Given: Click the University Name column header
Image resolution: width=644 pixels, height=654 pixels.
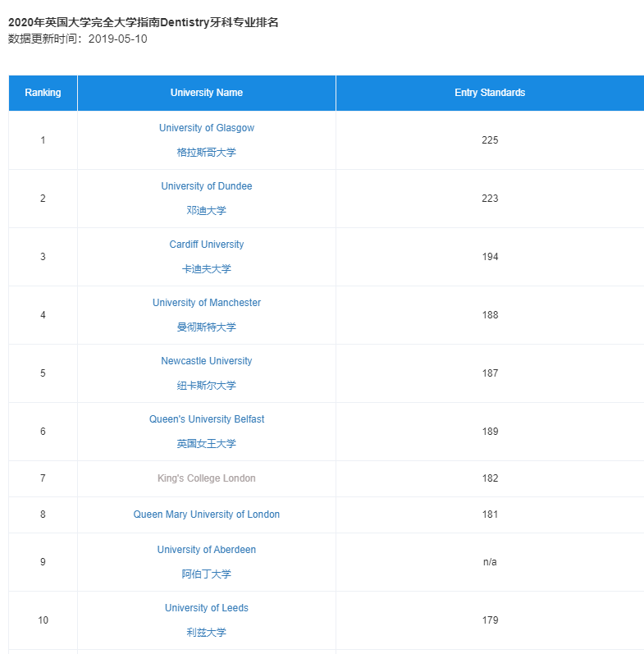Looking at the screenshot, I should (207, 93).
